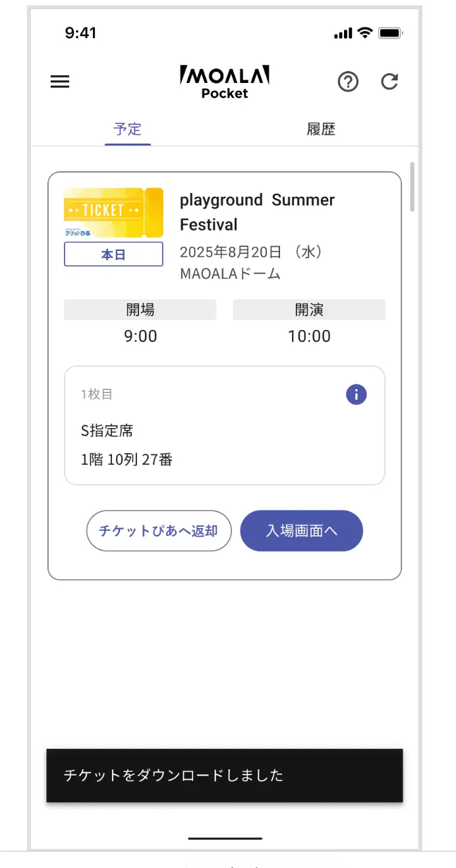Image resolution: width=456 pixels, height=868 pixels.
Task: Click the 開場 label header
Action: 140,309
